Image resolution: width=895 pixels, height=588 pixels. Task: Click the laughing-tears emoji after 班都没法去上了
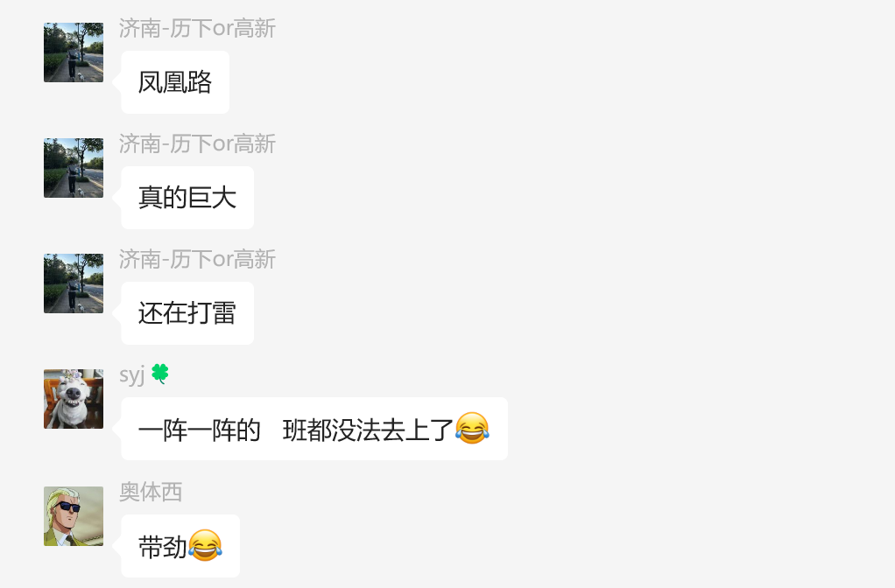(x=472, y=428)
